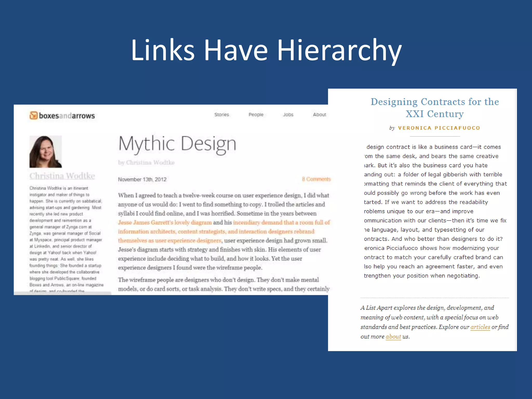Open the 'about' link in A List Apart blurb
The height and width of the screenshot is (399, 532).
[393, 337]
